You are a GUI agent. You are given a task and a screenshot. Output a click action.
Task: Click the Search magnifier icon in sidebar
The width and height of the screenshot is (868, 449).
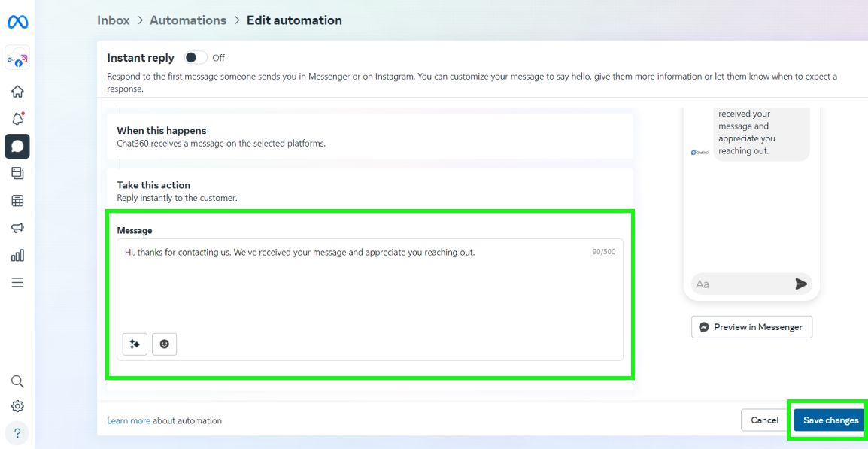pos(17,381)
